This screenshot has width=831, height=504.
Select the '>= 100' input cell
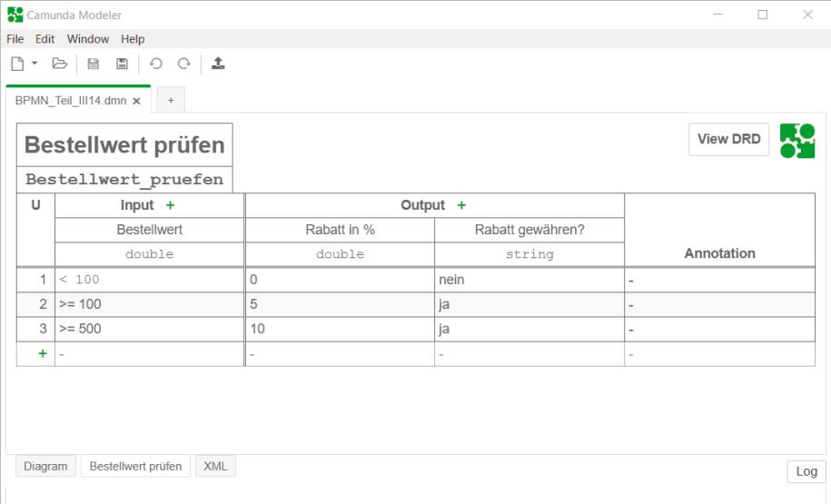click(150, 304)
